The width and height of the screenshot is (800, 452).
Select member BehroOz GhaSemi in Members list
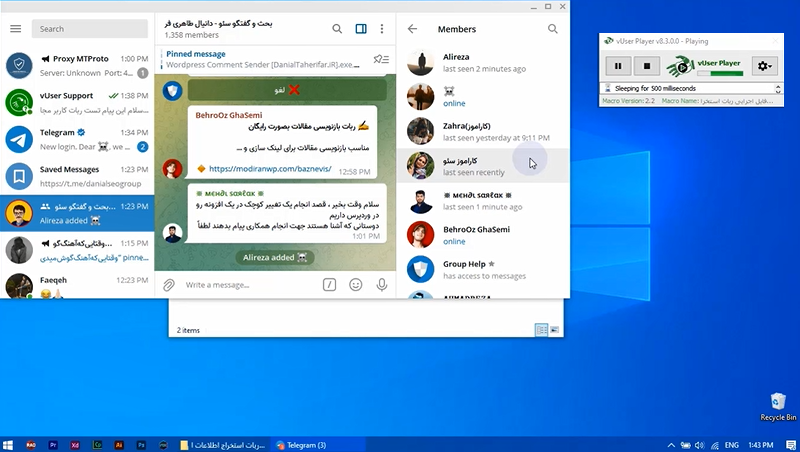(483, 235)
